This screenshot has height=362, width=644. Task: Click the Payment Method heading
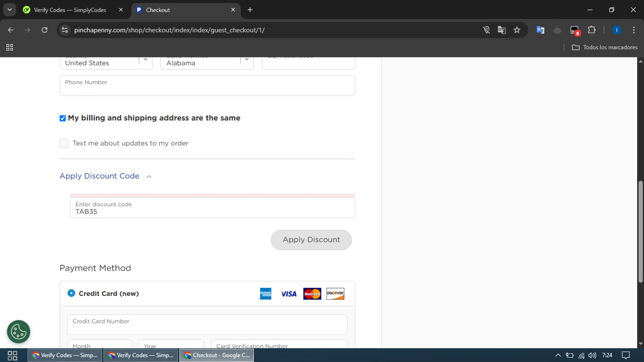tap(95, 268)
